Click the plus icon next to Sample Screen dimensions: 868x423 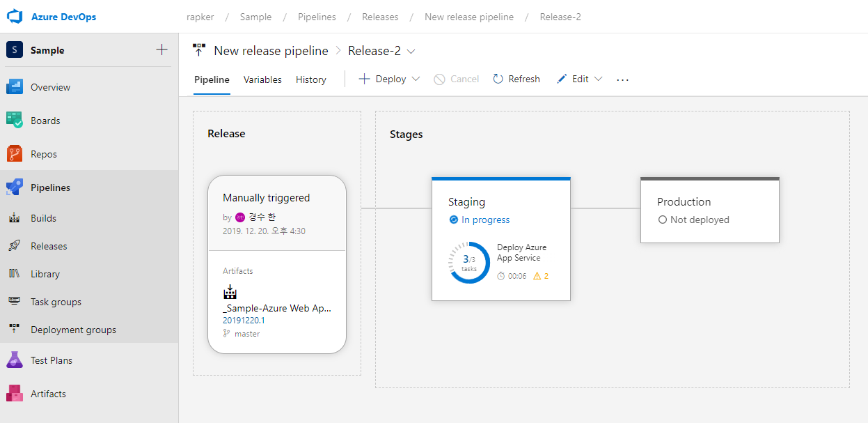[x=161, y=49]
